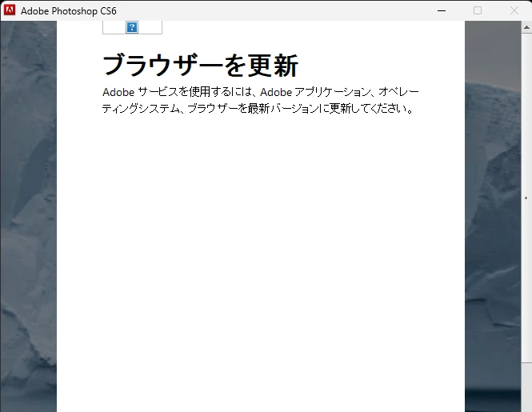Click the Adobe logo icon in title bar

click(10, 10)
